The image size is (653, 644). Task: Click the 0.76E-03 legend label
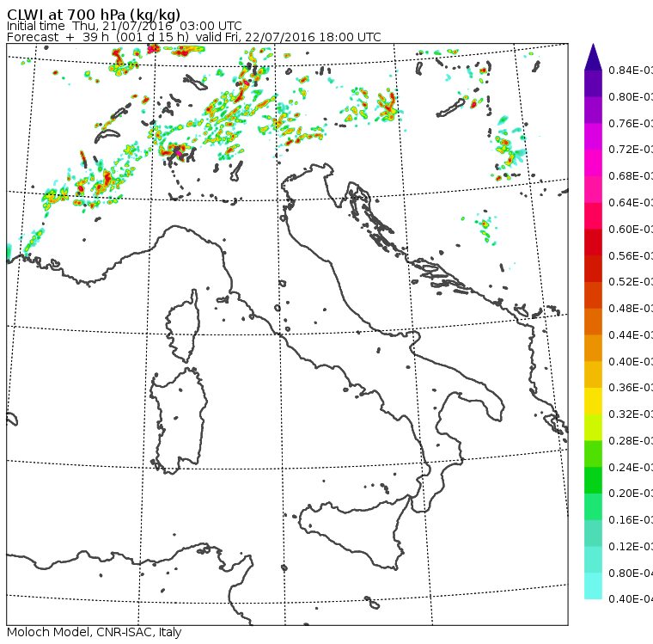pos(631,123)
